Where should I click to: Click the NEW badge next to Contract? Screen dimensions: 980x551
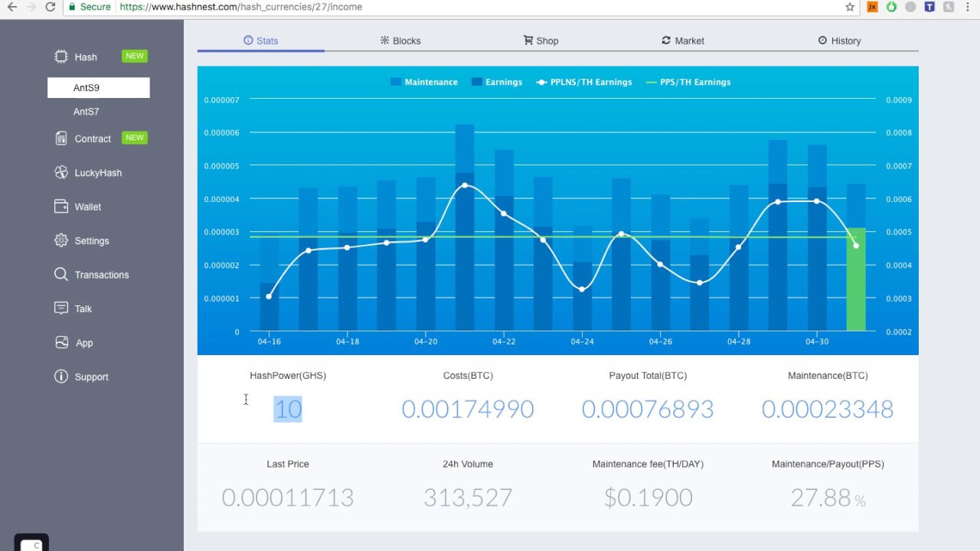135,138
